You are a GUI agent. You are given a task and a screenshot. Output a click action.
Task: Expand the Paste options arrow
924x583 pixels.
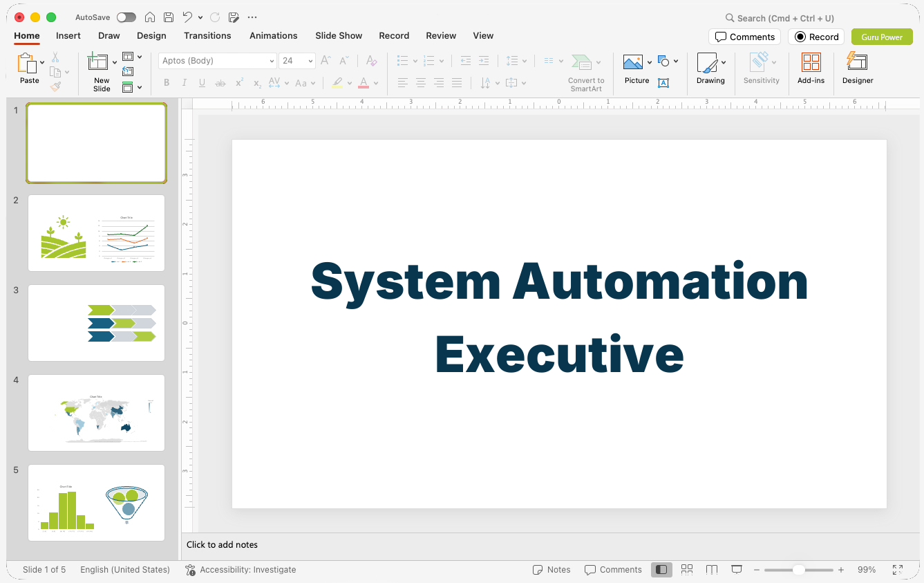42,62
